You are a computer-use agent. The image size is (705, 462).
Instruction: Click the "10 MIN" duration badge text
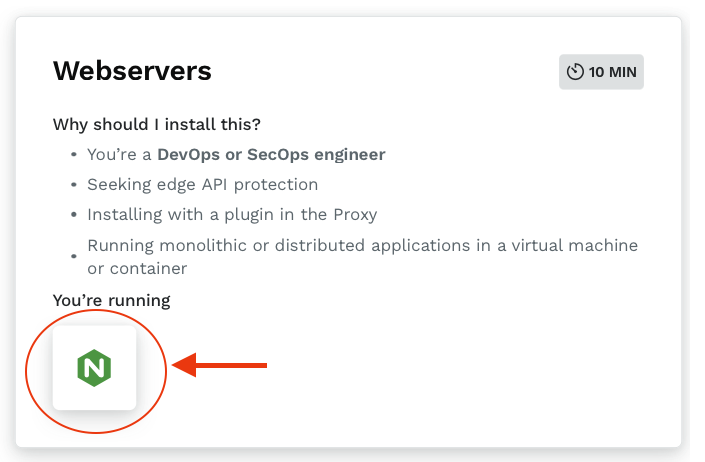613,72
